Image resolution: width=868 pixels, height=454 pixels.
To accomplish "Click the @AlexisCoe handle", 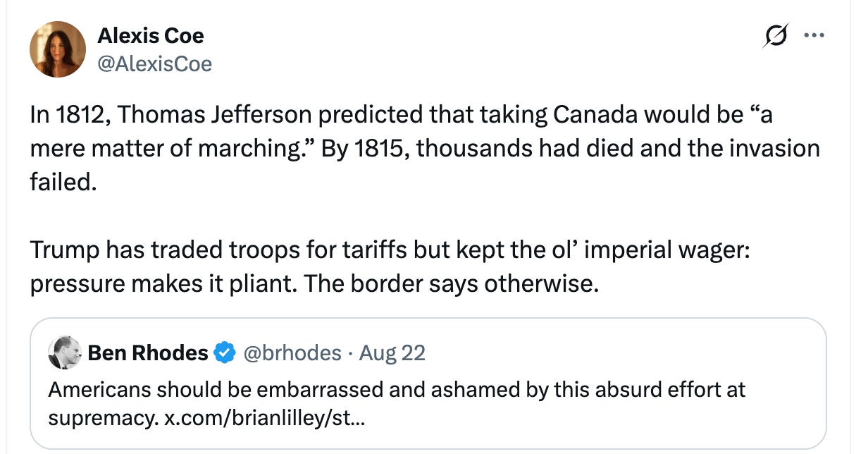I will point(154,63).
